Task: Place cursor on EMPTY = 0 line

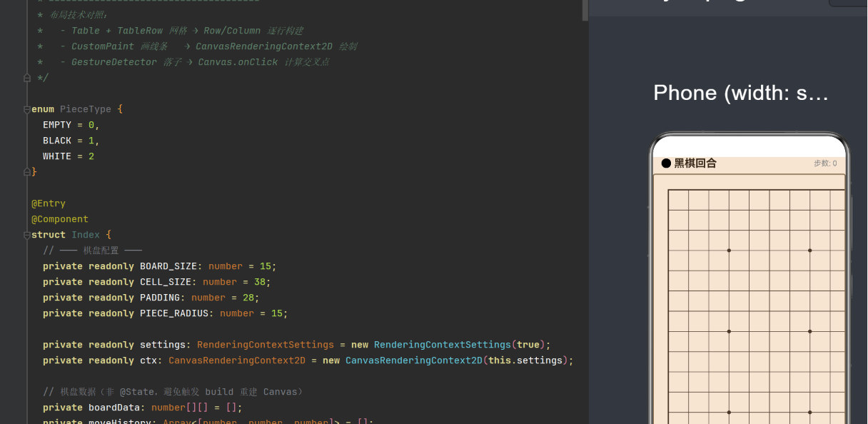Action: pos(71,125)
